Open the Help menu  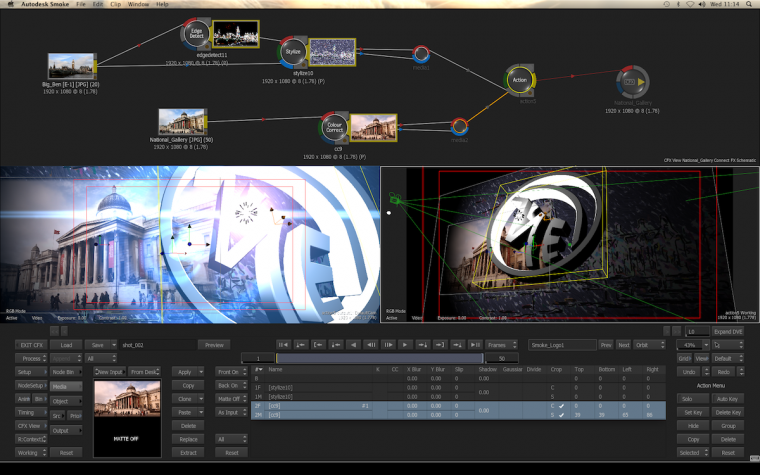(x=162, y=4)
